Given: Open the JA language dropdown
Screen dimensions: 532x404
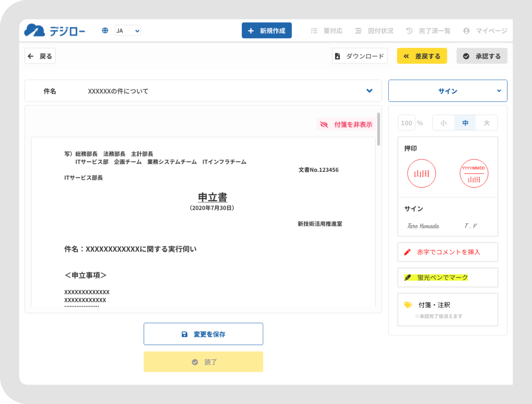Looking at the screenshot, I should [x=128, y=30].
